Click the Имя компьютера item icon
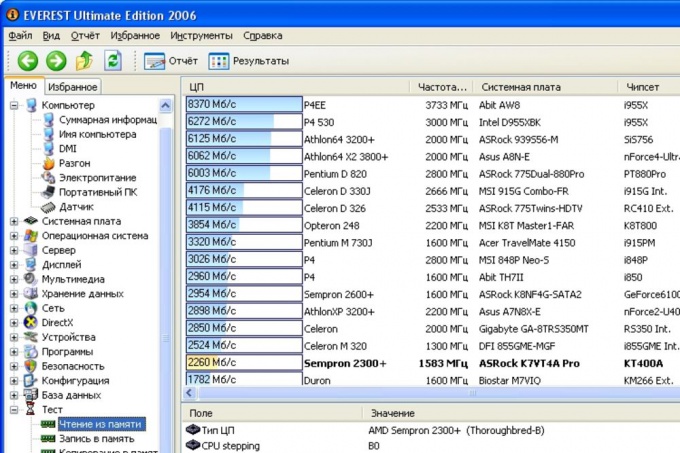The width and height of the screenshot is (680, 453). coord(49,134)
